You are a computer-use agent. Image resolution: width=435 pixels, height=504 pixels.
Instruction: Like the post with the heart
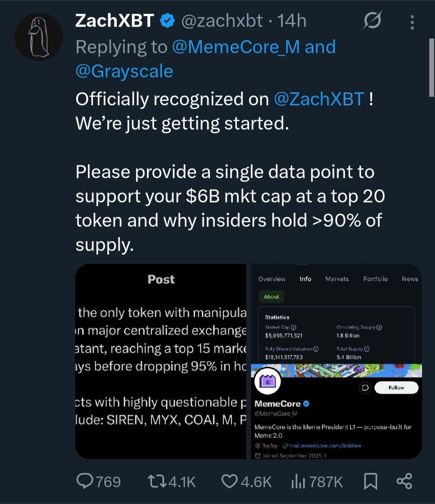tap(230, 481)
